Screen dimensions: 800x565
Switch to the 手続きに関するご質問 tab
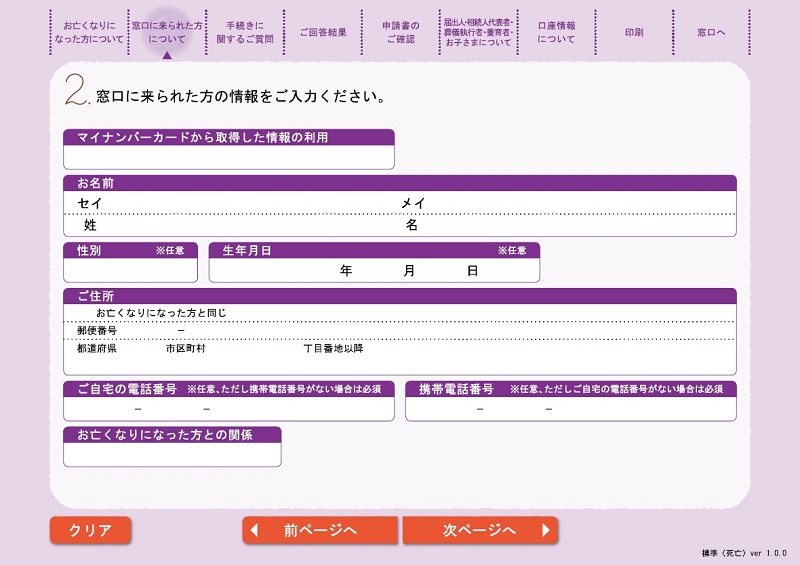coord(244,31)
